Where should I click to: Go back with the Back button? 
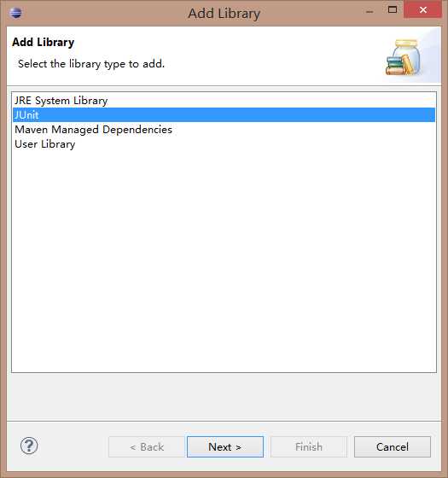[147, 447]
